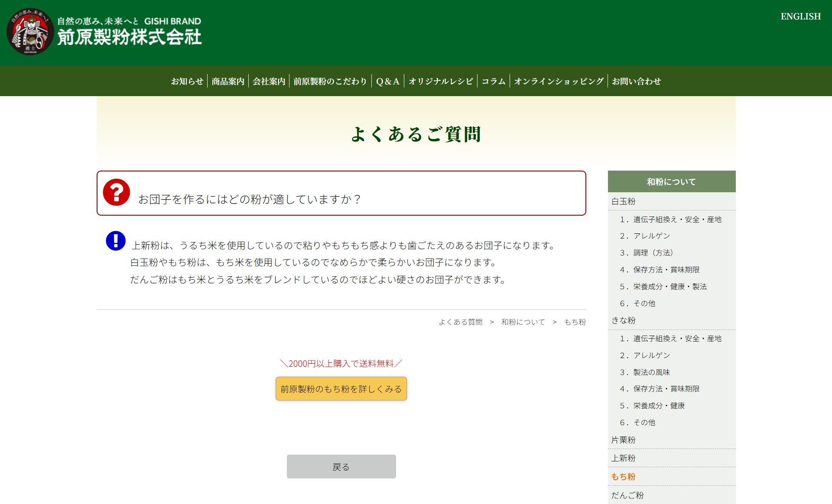Viewport: 832px width, 504px height.
Task: Open the 商品案内 menu item
Action: (x=228, y=81)
